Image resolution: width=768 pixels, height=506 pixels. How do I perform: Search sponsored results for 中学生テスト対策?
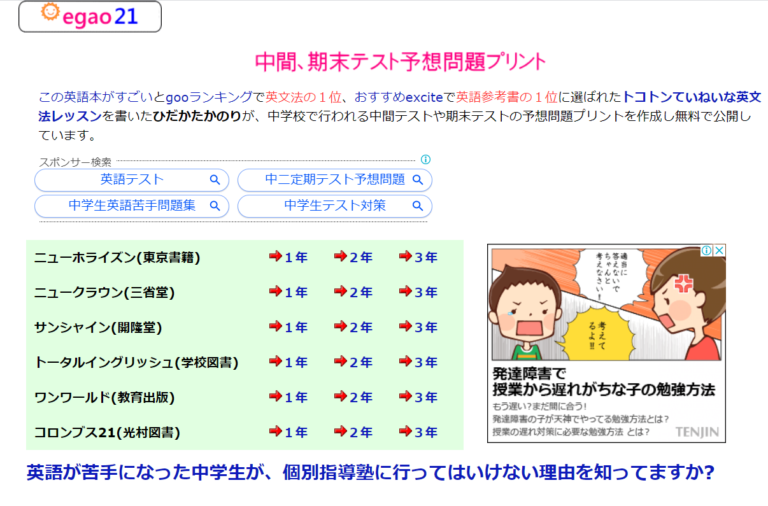[x=335, y=206]
